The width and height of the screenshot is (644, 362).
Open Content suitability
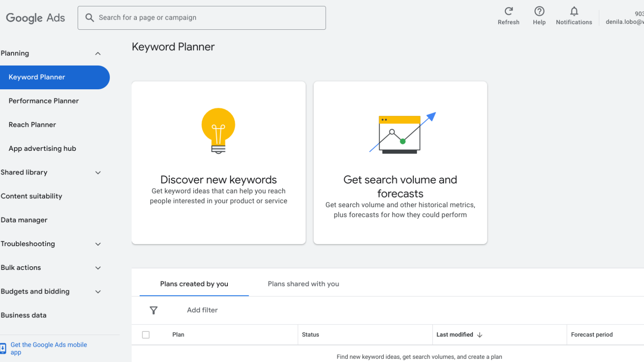click(x=31, y=196)
